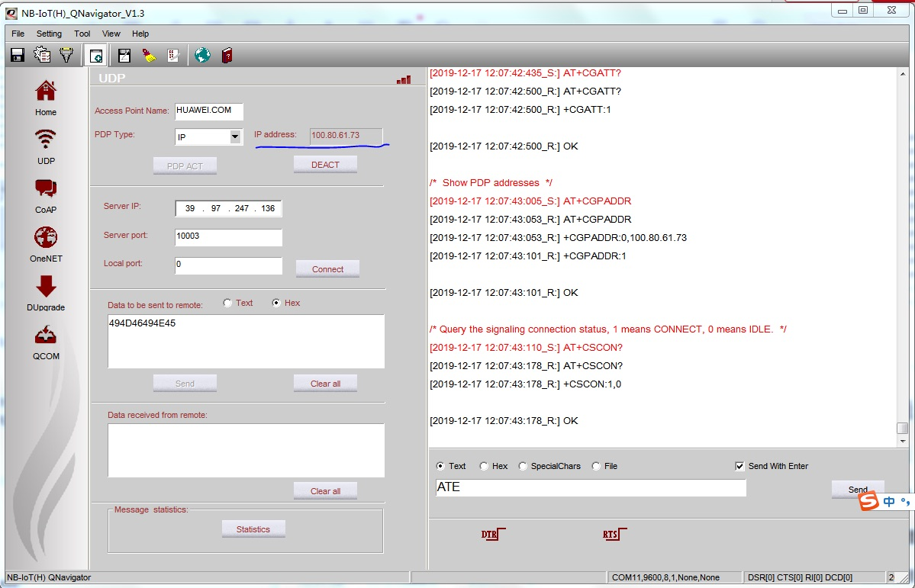The width and height of the screenshot is (915, 588).
Task: Click Send button beside the ATE command
Action: click(x=858, y=490)
